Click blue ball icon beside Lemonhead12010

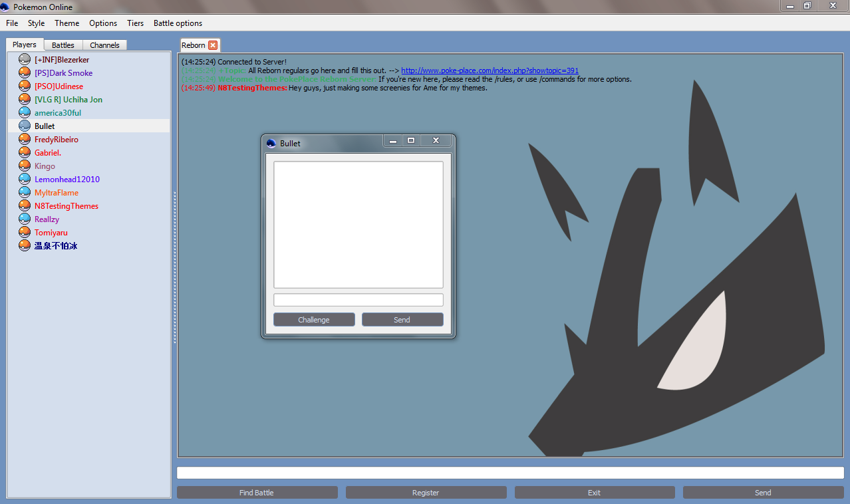pyautogui.click(x=25, y=179)
